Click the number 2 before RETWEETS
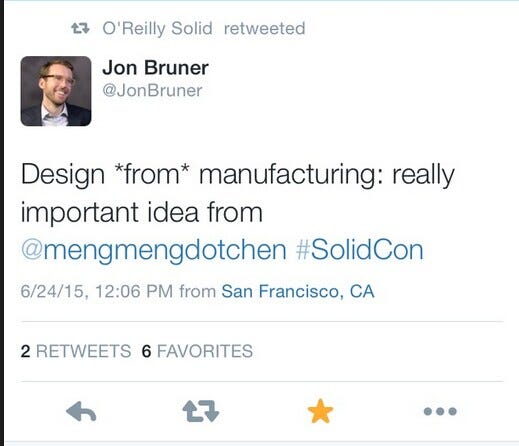This screenshot has height=446, width=519. (25, 351)
